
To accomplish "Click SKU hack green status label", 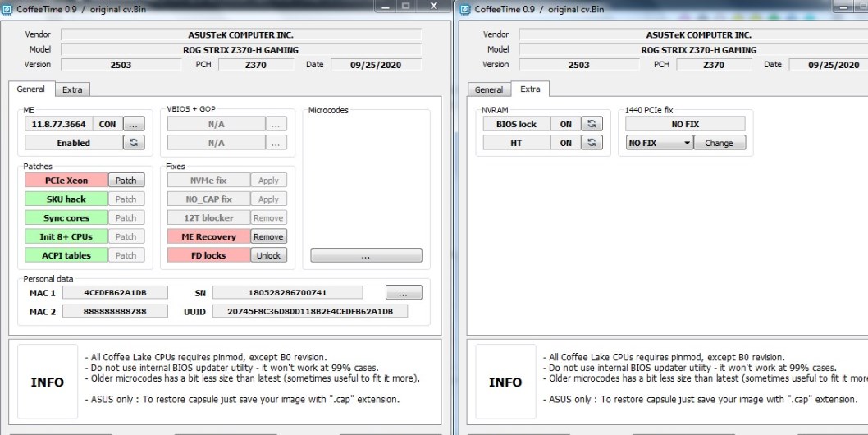I will (x=66, y=199).
